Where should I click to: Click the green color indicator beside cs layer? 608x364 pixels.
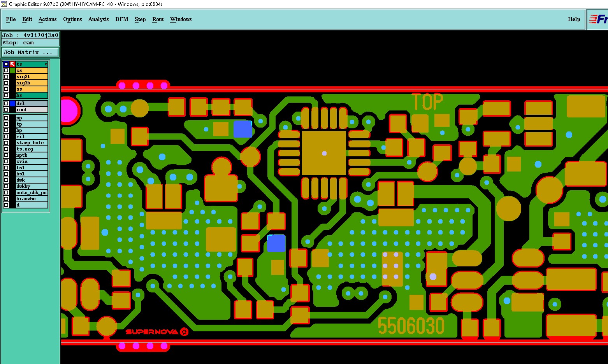coord(12,70)
